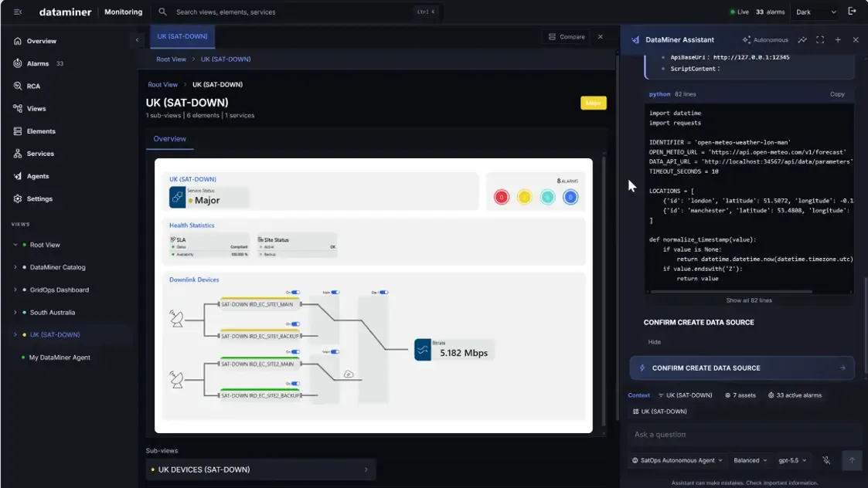Open Services in the sidebar menu
This screenshot has height=488, width=868.
[40, 154]
